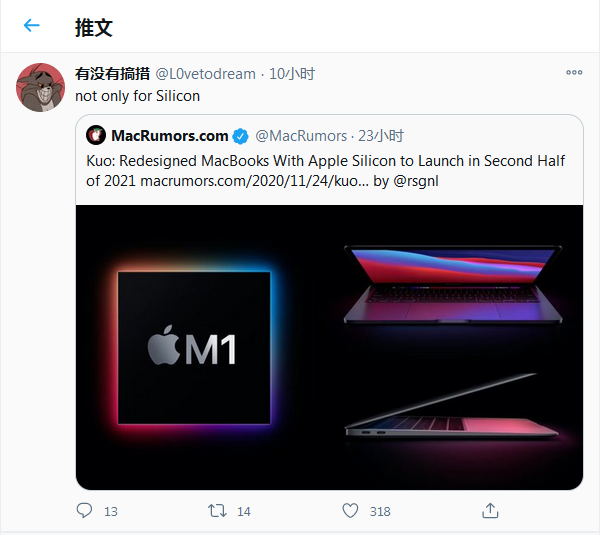
Task: Click the 推文 page heading
Action: point(93,26)
